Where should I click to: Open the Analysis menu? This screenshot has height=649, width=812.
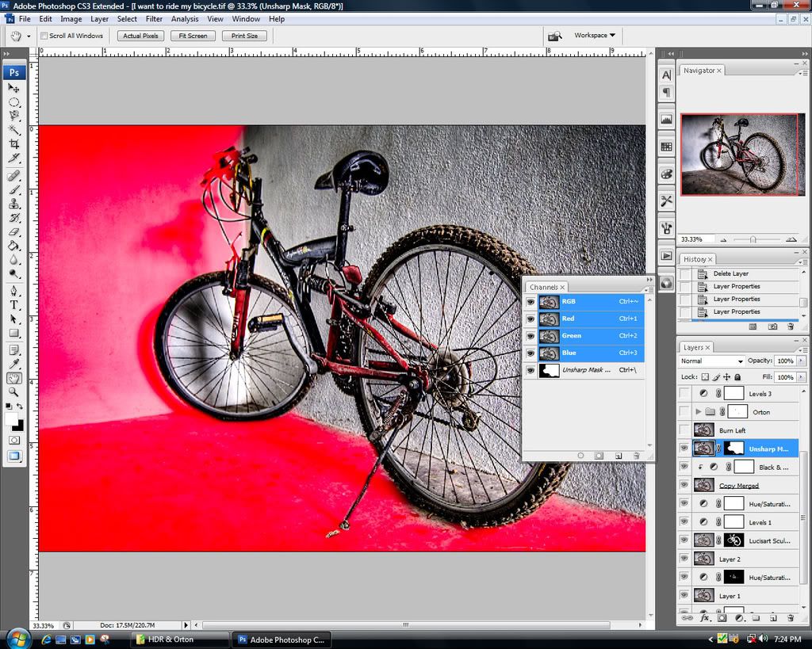coord(185,19)
